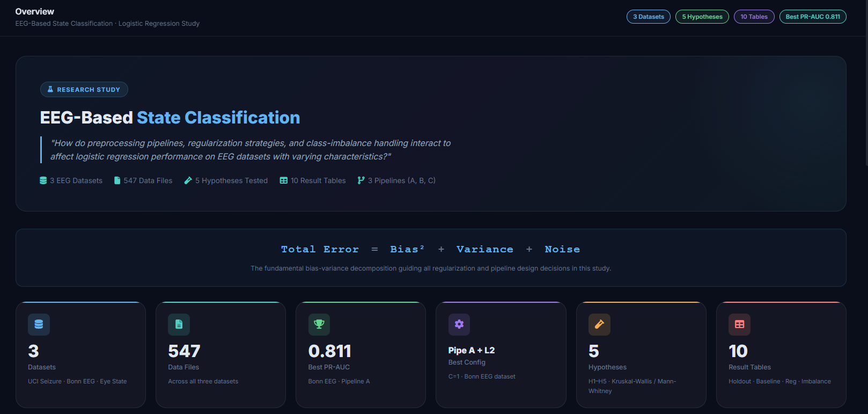The width and height of the screenshot is (868, 414).
Task: Click the State Classification heading text
Action: click(218, 118)
